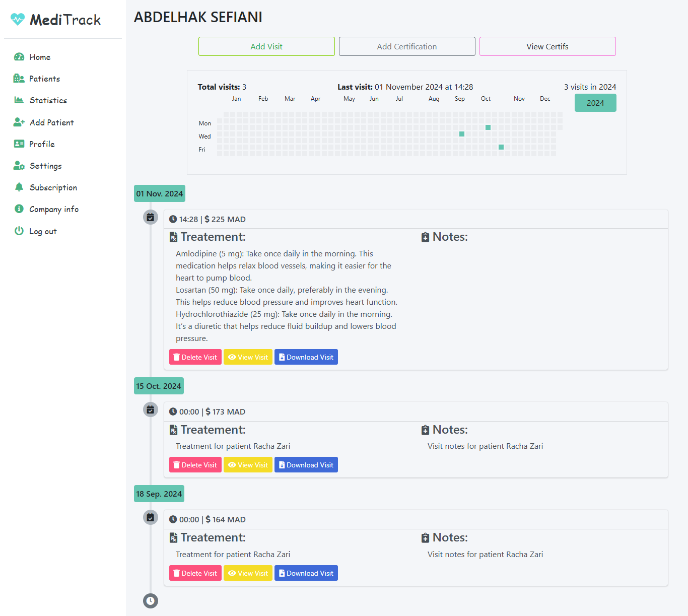Go to the Settings menu item
This screenshot has height=616, width=688.
tap(45, 166)
